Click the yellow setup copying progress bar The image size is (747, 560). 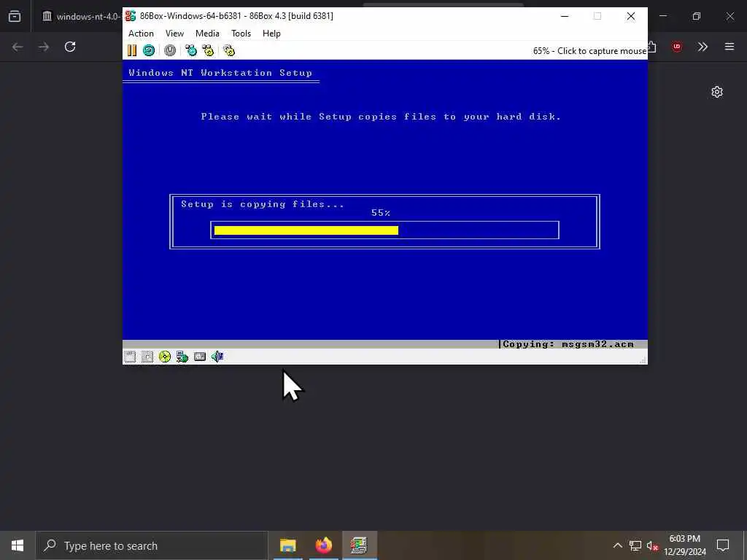click(306, 230)
